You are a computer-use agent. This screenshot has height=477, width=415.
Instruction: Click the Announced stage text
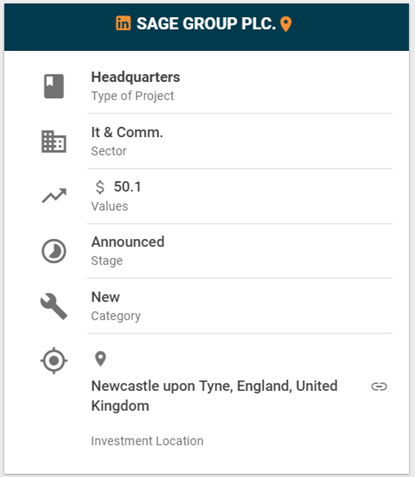click(128, 242)
